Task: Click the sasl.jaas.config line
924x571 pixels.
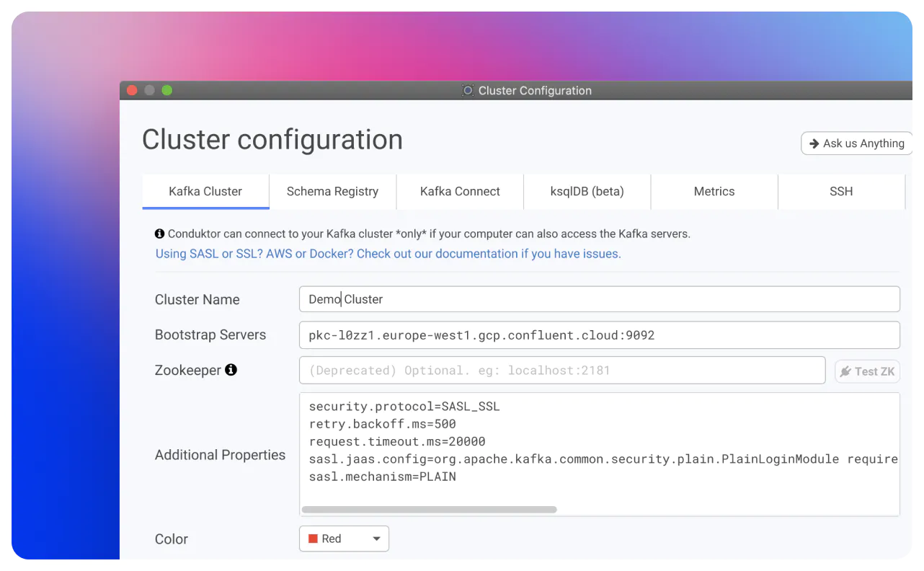Action: 603,459
